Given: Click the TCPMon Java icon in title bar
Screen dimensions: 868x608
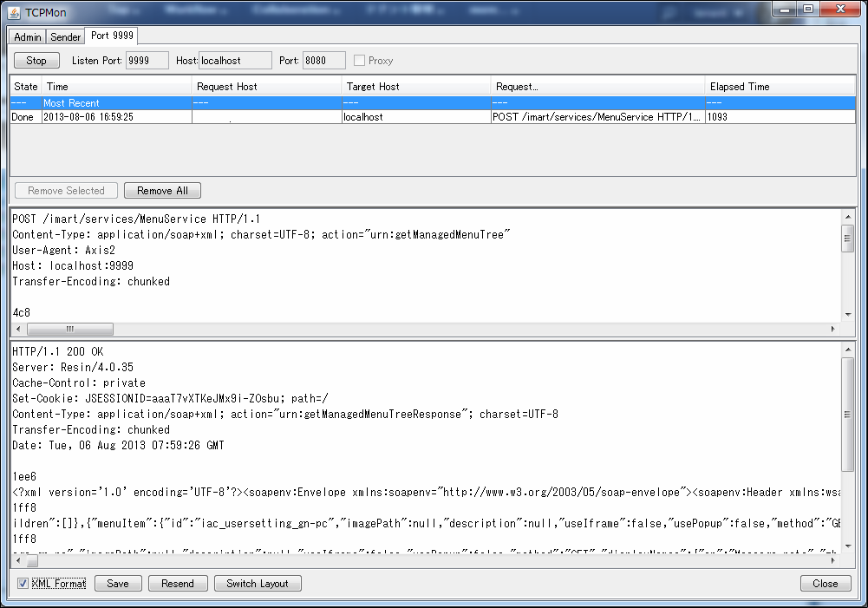Looking at the screenshot, I should 14,12.
